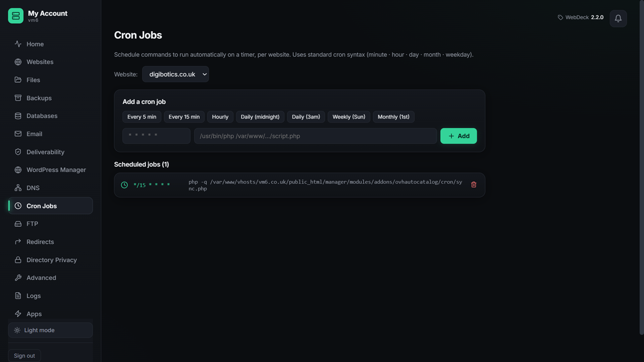Go to Home in the sidebar

tap(50, 44)
